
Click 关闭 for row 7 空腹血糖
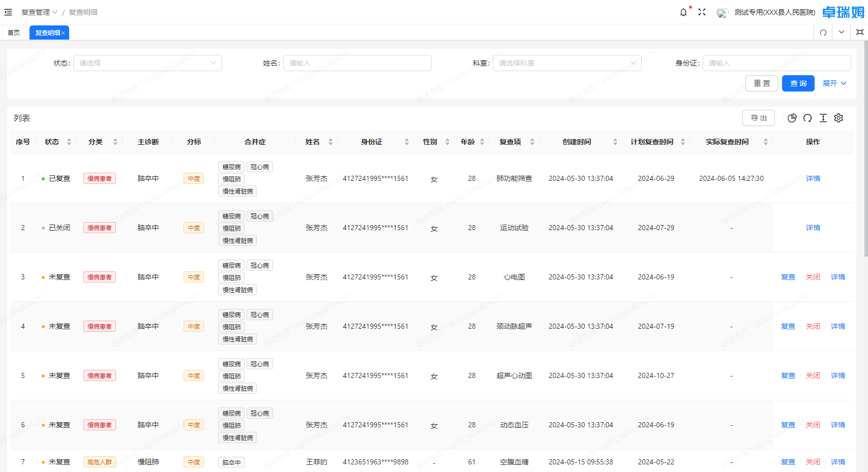tap(813, 462)
